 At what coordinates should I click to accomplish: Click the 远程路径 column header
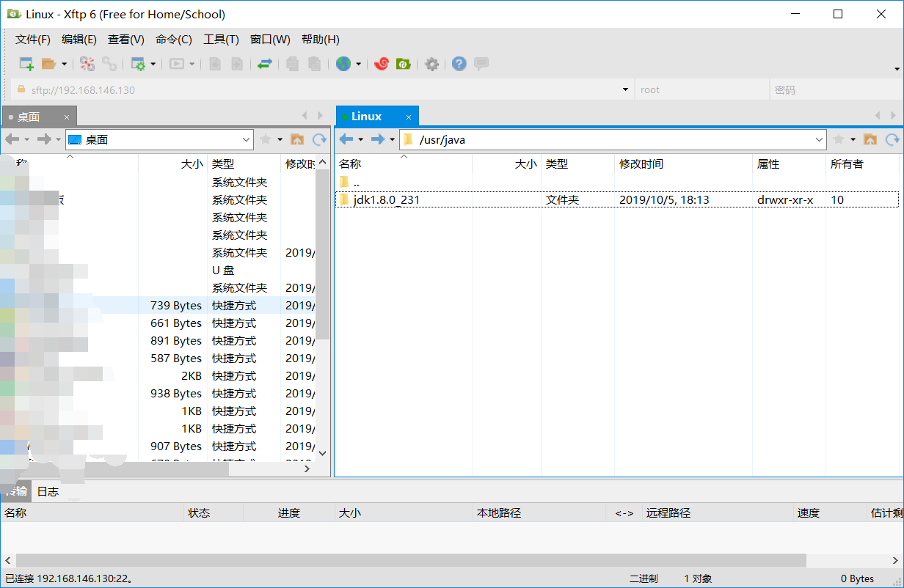718,513
